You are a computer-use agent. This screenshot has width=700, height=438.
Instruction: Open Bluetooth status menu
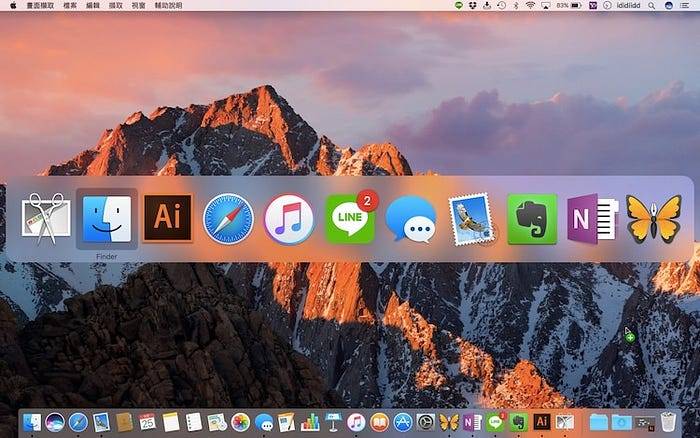click(x=516, y=5)
